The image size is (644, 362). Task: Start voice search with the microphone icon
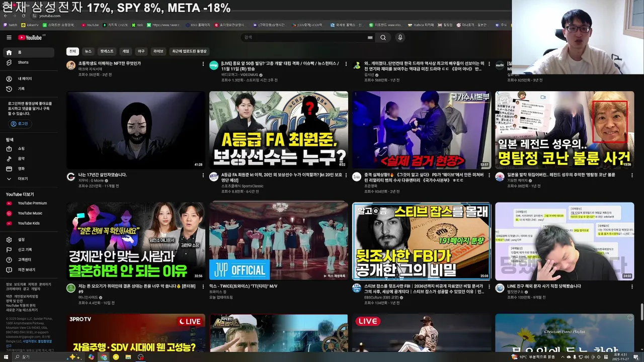(400, 38)
